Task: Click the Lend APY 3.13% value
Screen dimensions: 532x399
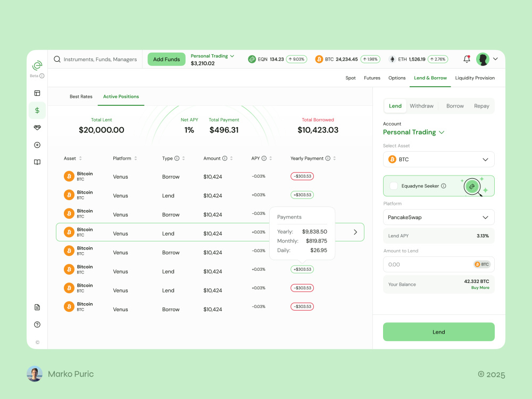Action: point(483,236)
